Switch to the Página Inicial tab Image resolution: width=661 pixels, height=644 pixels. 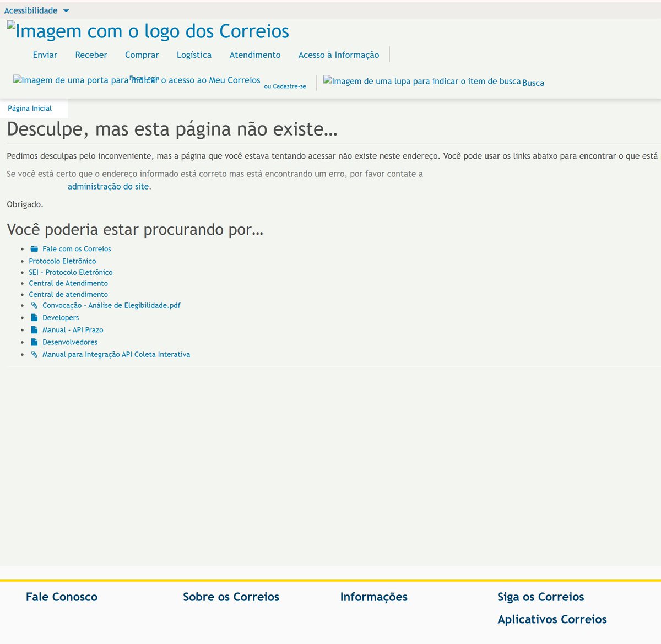(29, 108)
